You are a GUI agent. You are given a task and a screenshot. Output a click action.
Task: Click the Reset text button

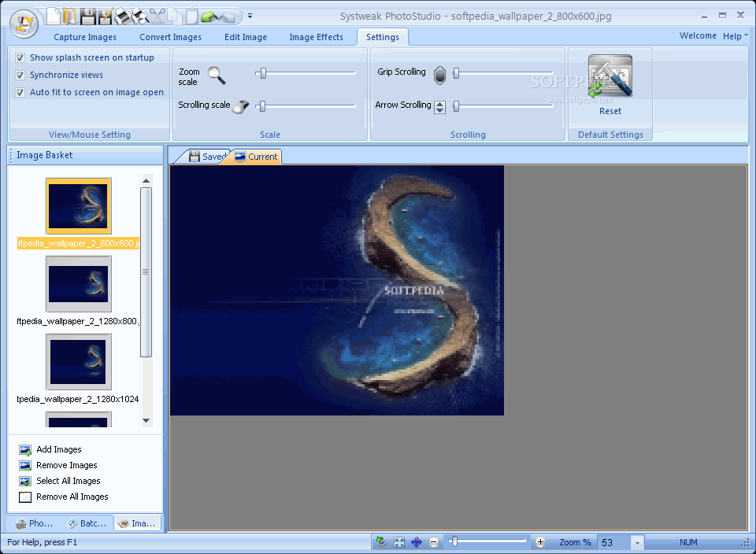[x=610, y=111]
